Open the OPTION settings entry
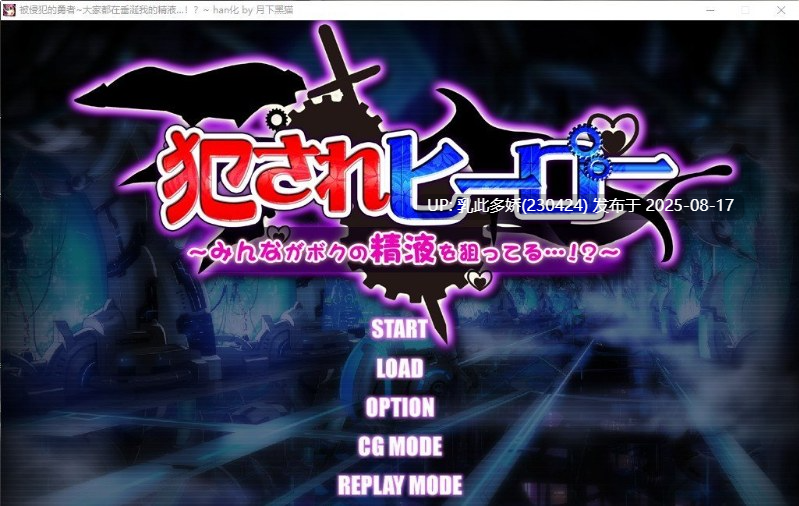The width and height of the screenshot is (799, 506). (400, 408)
